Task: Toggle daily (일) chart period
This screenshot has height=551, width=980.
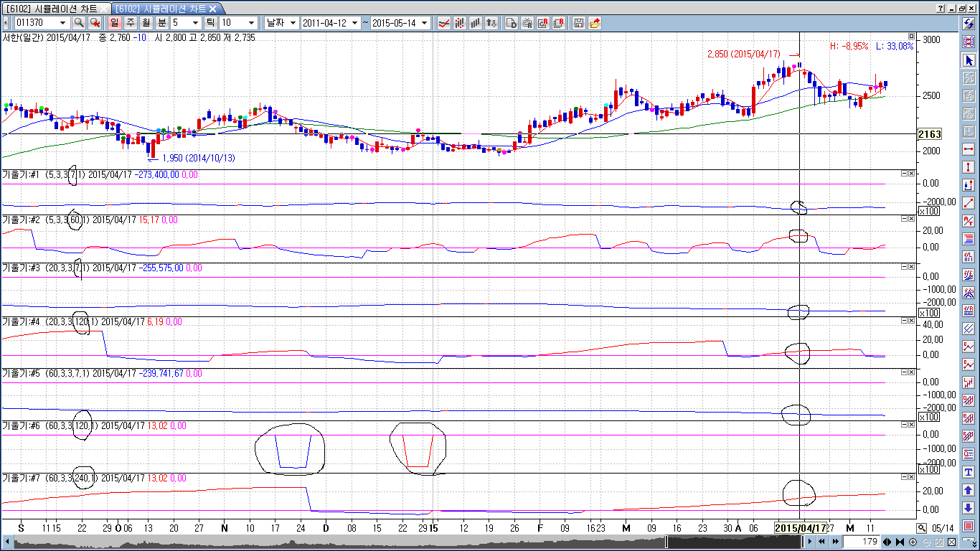Action: click(115, 23)
